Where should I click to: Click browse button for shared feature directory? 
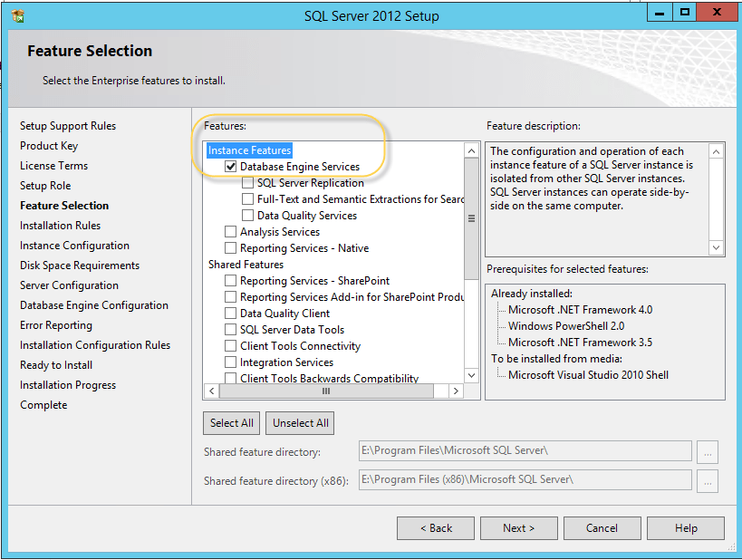pyautogui.click(x=709, y=451)
